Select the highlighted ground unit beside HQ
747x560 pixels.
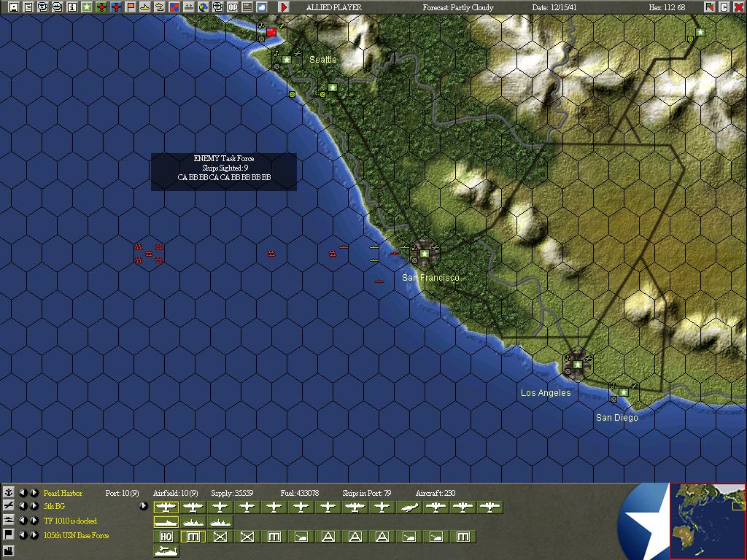(193, 537)
